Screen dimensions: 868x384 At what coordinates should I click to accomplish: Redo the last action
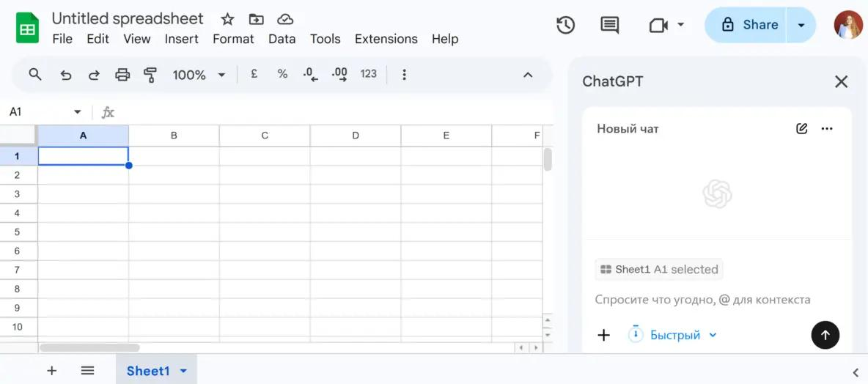coord(94,75)
